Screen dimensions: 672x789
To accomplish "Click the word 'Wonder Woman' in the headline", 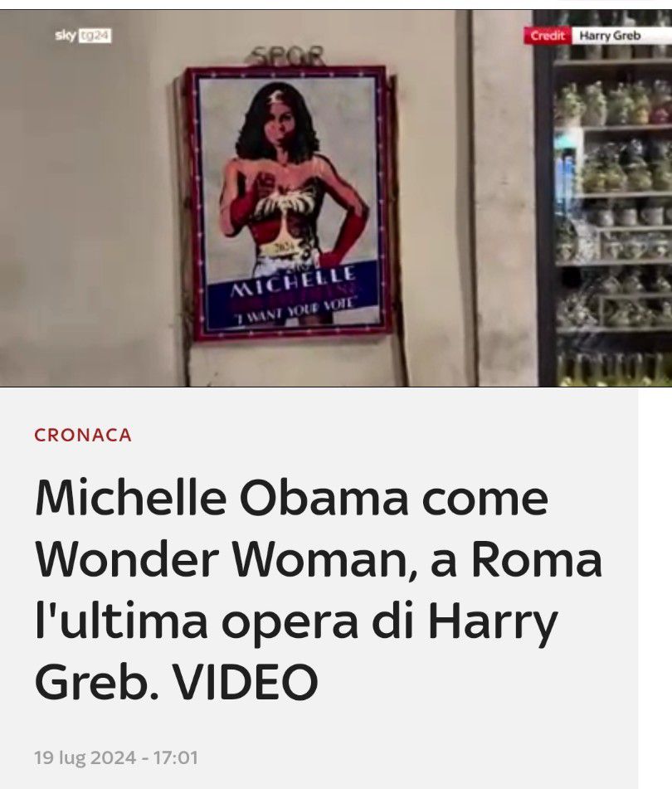I will tap(221, 558).
